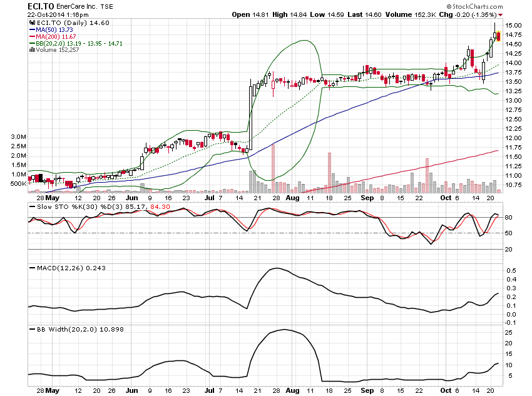Click the candlestick icon beside ECI.TO (Daily)
The width and height of the screenshot is (532, 396).
point(32,23)
